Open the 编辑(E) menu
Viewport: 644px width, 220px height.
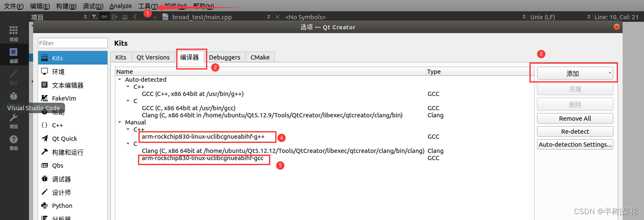click(x=40, y=6)
